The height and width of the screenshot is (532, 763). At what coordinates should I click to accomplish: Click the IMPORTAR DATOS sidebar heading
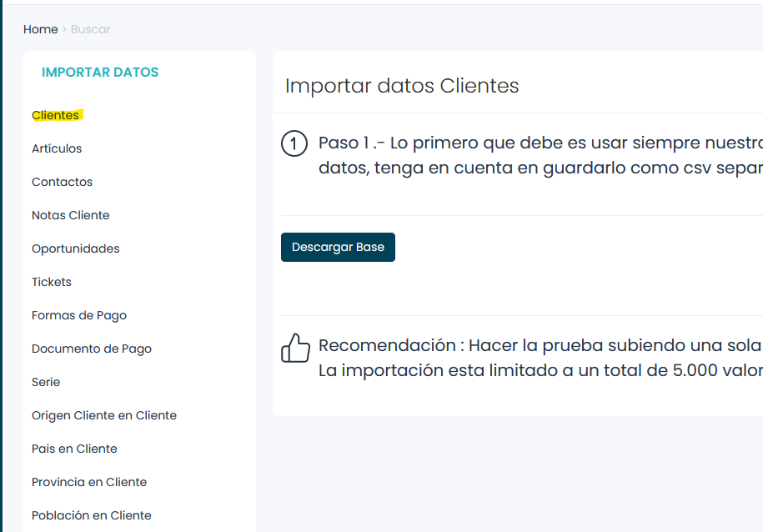click(x=100, y=73)
